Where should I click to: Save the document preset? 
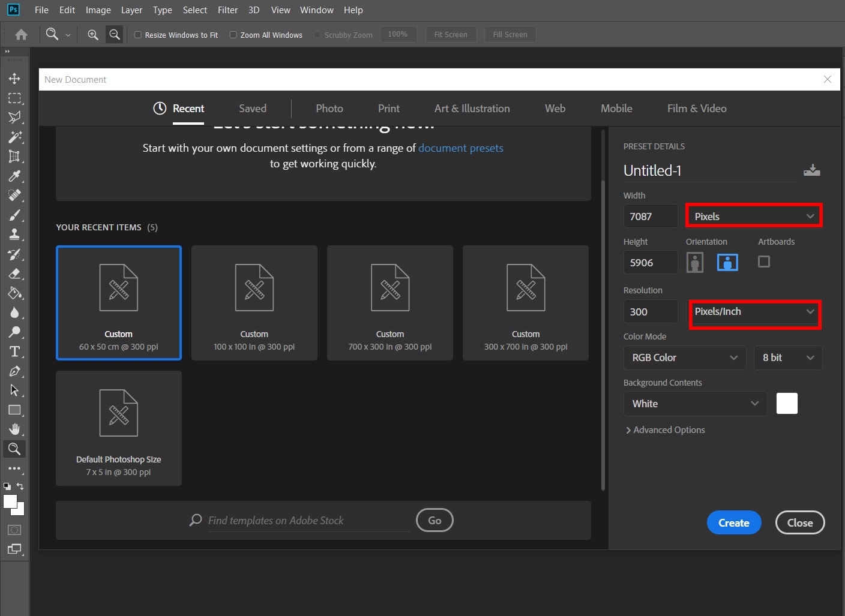[x=812, y=170]
